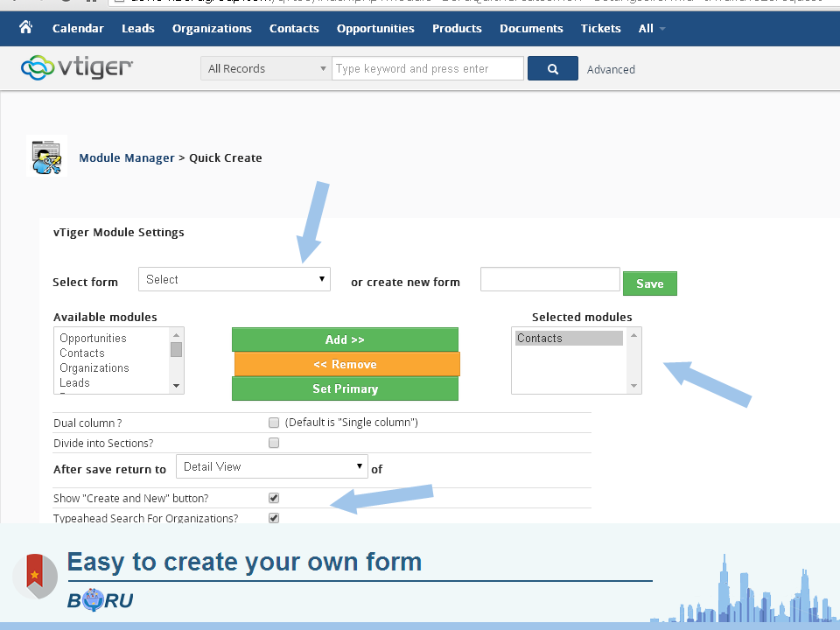
Task: Open the Documents module
Action: tap(531, 28)
